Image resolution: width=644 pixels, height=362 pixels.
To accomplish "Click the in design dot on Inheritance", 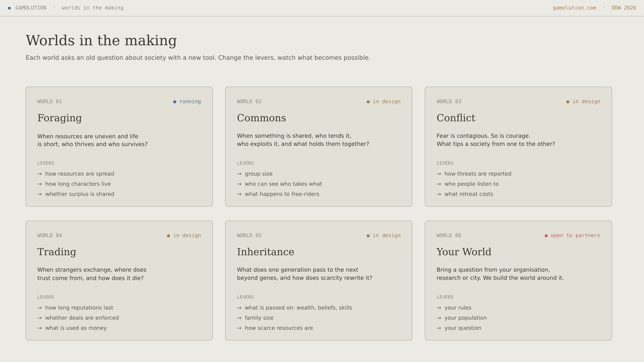I will click(368, 236).
